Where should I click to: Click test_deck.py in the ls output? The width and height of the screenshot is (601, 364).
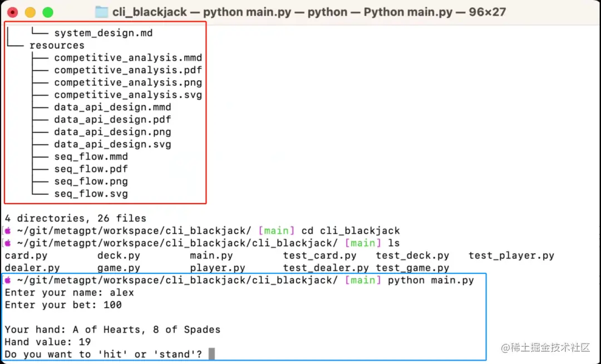tap(412, 255)
